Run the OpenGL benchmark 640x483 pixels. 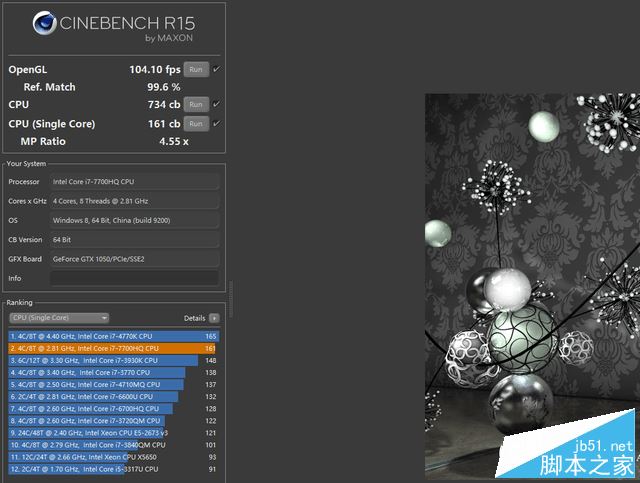pyautogui.click(x=196, y=69)
